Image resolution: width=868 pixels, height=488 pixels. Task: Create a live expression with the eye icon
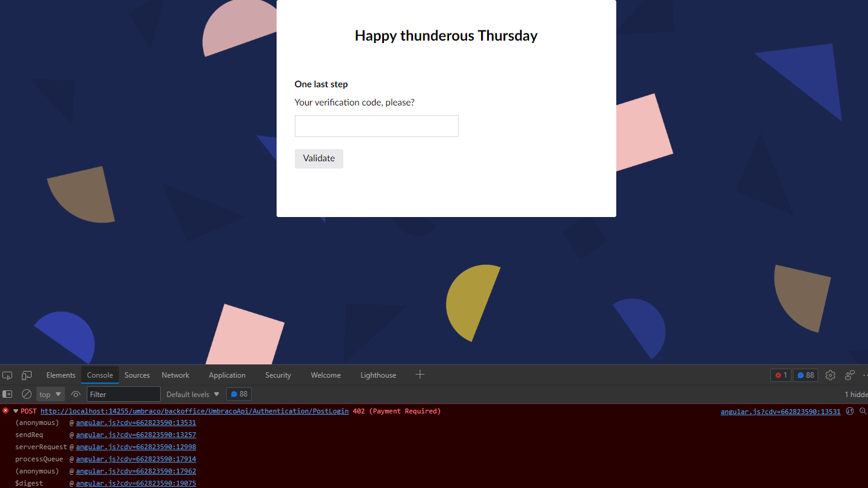pyautogui.click(x=75, y=393)
